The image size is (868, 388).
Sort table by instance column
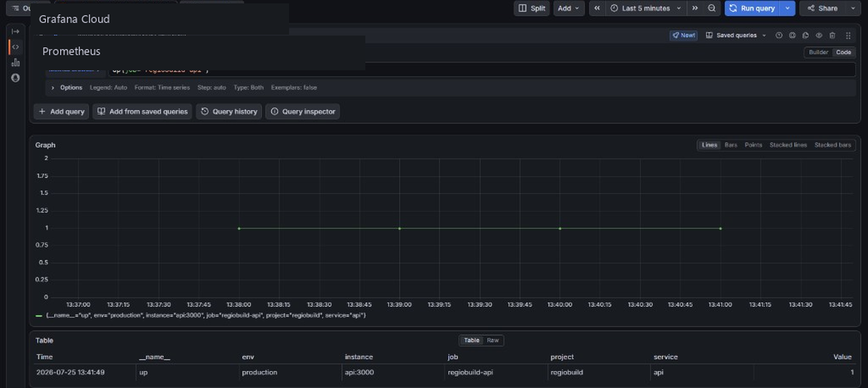point(358,357)
